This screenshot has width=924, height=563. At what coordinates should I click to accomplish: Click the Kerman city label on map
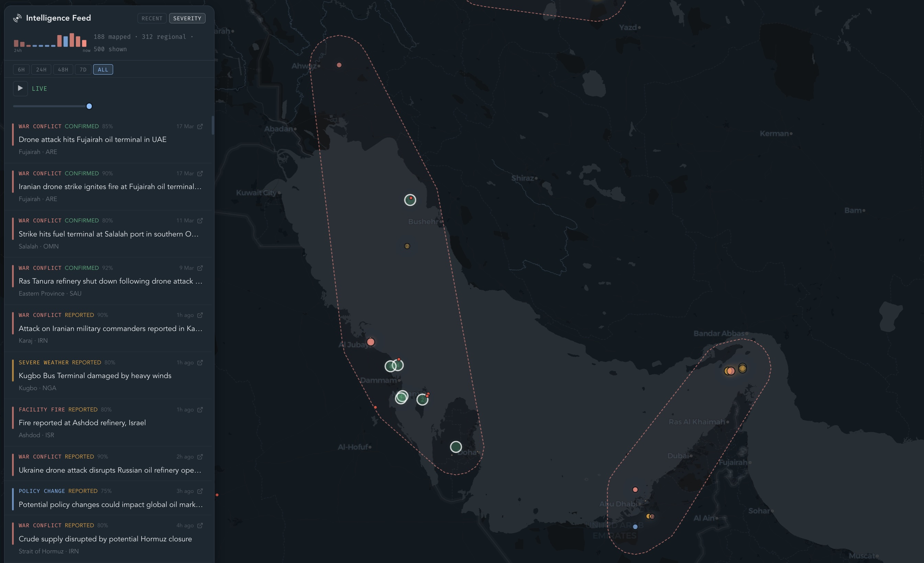(774, 133)
